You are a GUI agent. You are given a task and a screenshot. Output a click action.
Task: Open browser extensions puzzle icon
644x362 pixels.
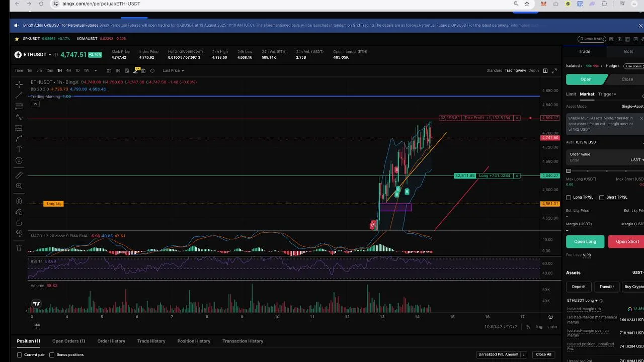coord(604,4)
